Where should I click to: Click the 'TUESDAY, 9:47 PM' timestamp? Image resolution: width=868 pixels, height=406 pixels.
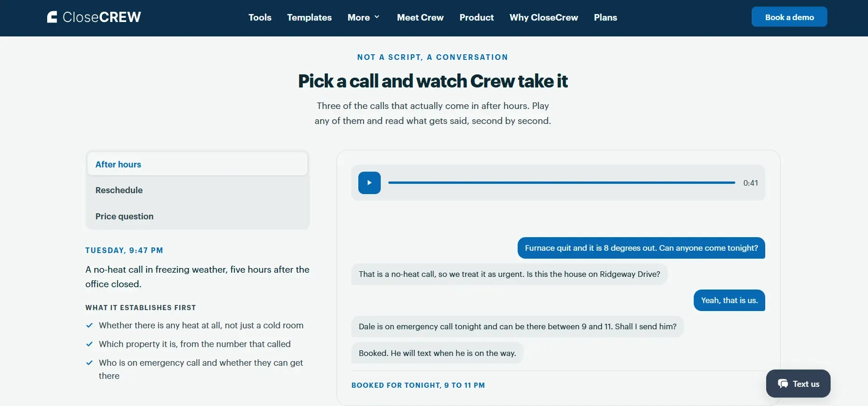pyautogui.click(x=124, y=250)
